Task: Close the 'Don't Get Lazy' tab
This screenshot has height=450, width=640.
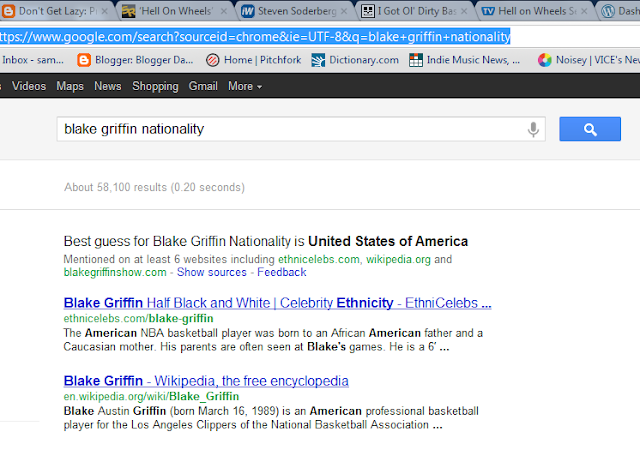Action: 104,11
